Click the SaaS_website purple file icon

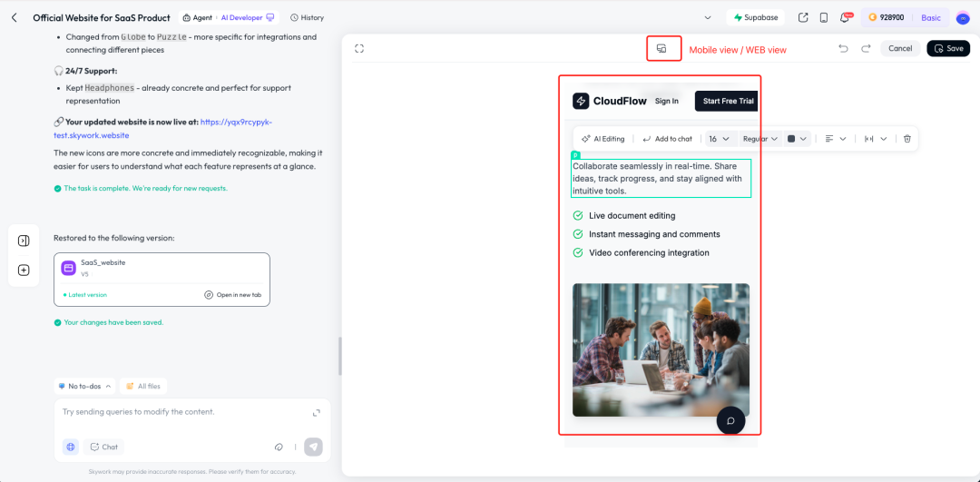69,268
